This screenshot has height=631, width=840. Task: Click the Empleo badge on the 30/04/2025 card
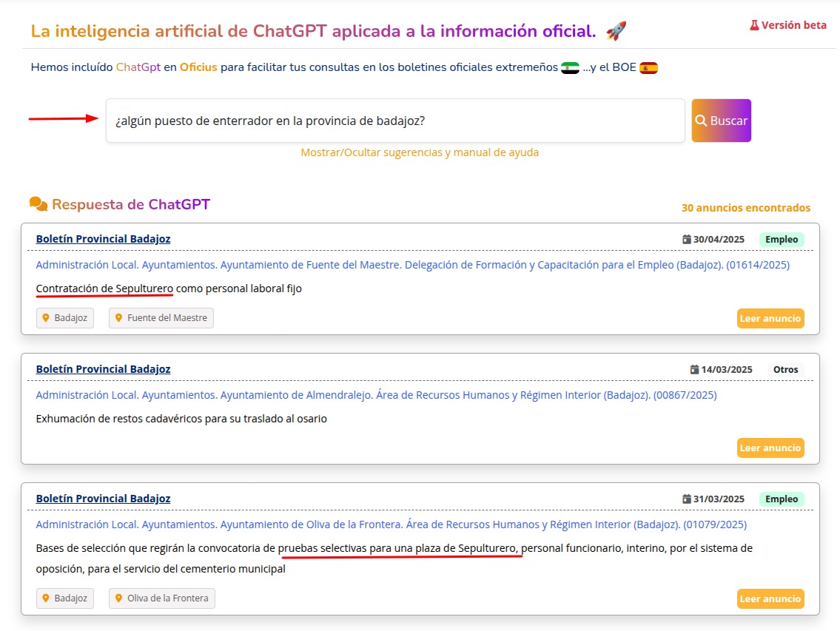point(781,240)
